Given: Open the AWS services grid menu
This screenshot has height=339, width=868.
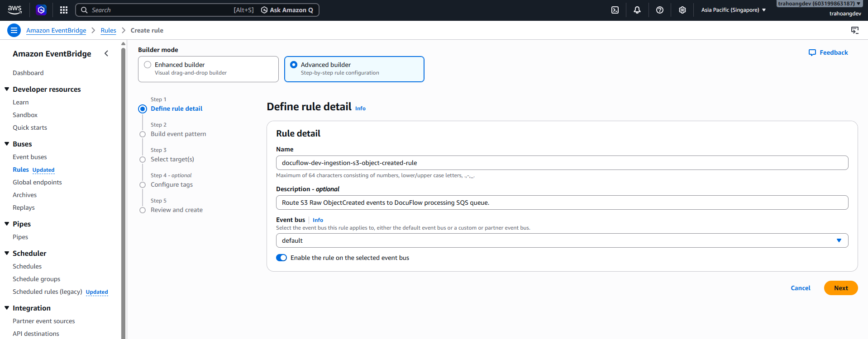Looking at the screenshot, I should (x=64, y=10).
